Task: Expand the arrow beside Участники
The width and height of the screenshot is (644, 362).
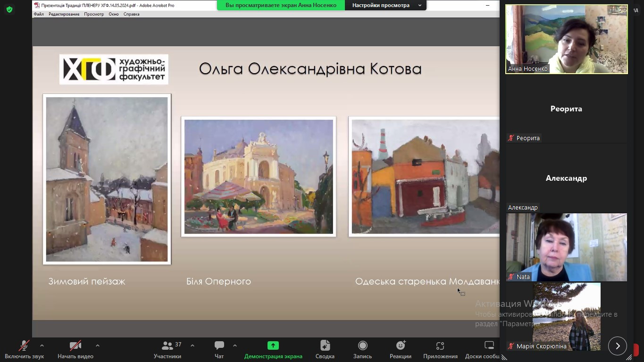Action: point(192,345)
